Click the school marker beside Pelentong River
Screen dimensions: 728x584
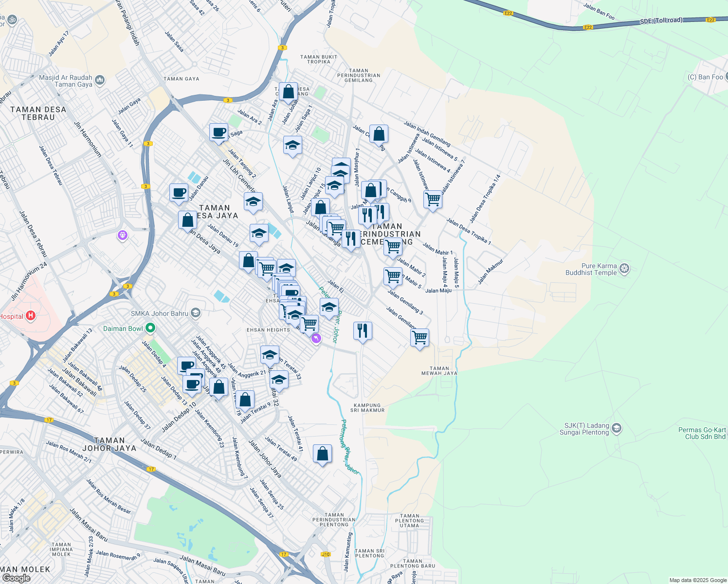point(329,307)
